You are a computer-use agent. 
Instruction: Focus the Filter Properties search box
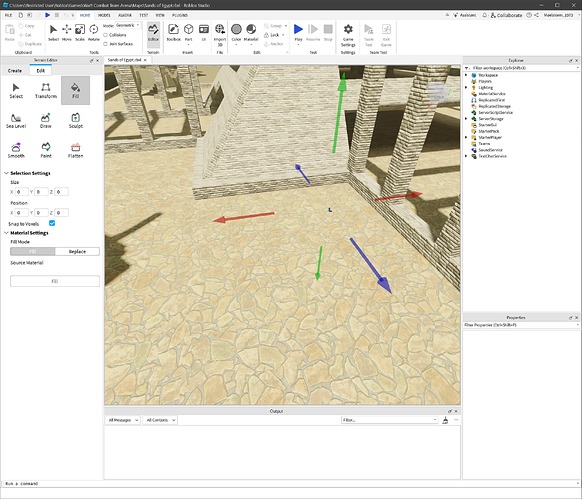tap(521, 325)
